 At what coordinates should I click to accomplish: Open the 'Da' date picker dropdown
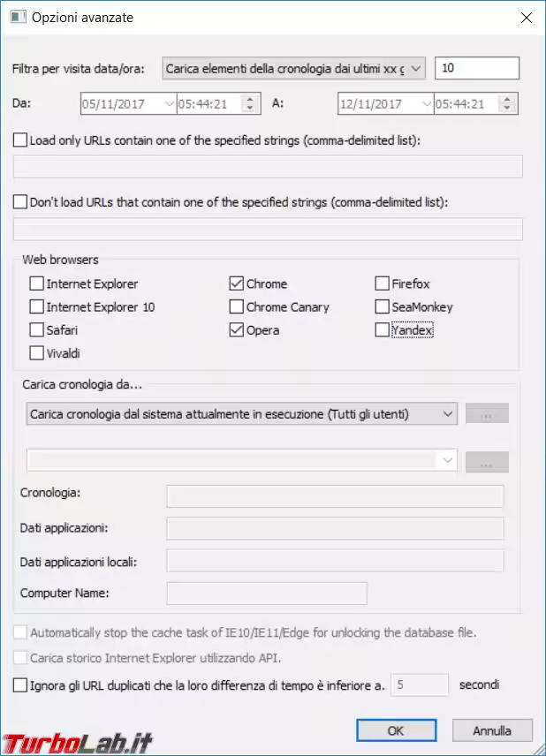171,104
